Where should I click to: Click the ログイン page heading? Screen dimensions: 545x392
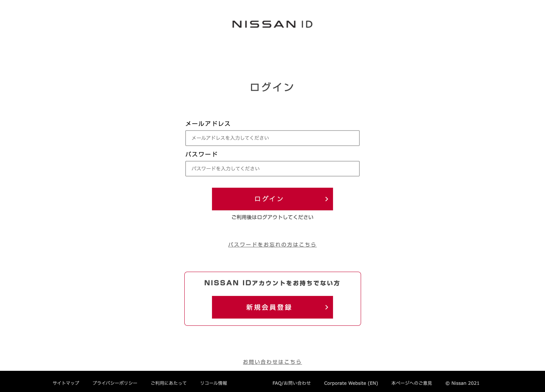[x=272, y=87]
